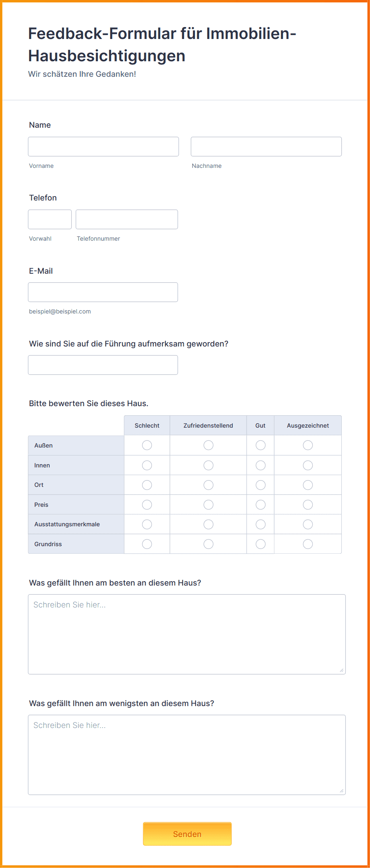Image resolution: width=370 pixels, height=868 pixels.
Task: Rate Grundriss as Schlecht
Action: (x=147, y=544)
